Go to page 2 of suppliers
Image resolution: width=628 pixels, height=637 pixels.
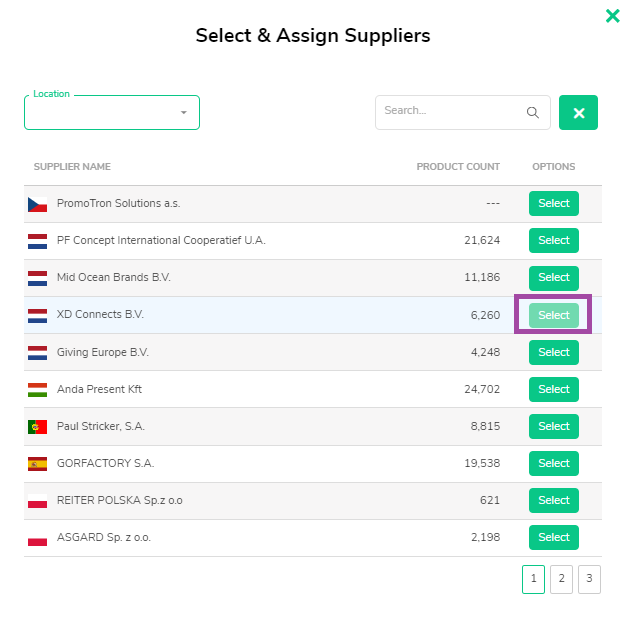pyautogui.click(x=561, y=579)
